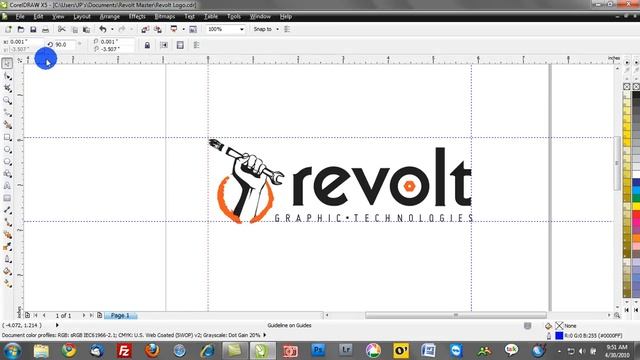Select the Shape edit tool
The image size is (640, 360).
7,76
